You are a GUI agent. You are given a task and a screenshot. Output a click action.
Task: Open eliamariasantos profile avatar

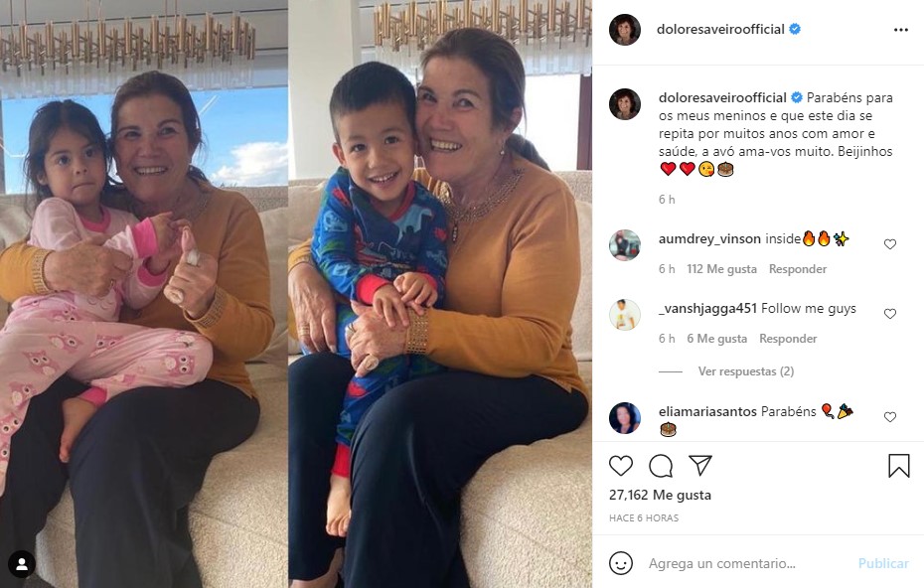point(625,418)
